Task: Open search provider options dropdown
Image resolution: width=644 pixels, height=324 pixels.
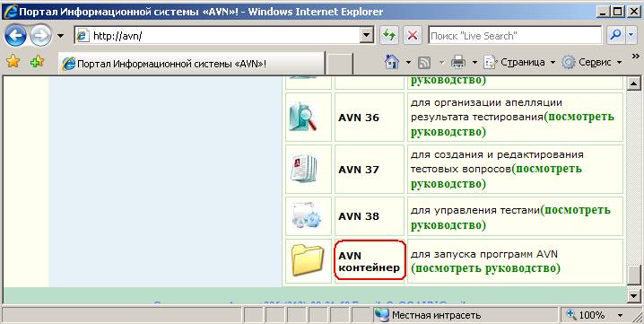Action: (x=631, y=36)
